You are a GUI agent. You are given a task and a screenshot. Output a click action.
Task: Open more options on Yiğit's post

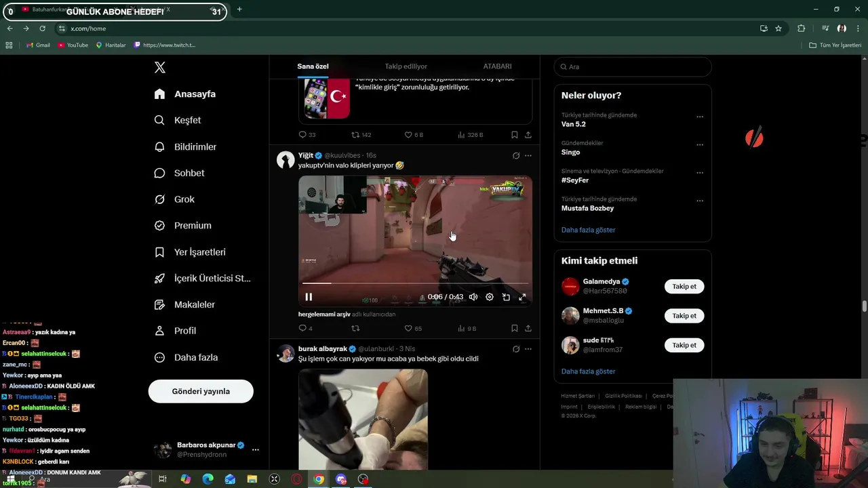point(528,156)
